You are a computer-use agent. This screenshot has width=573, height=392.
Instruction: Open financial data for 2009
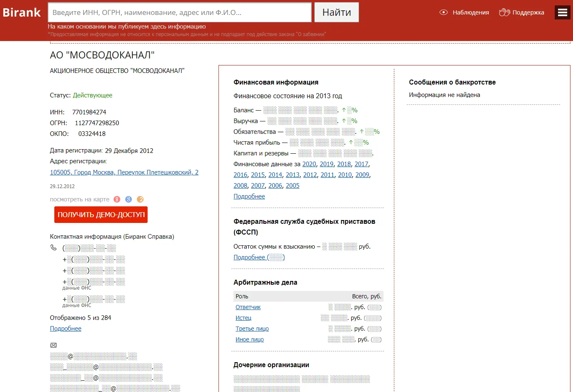362,175
